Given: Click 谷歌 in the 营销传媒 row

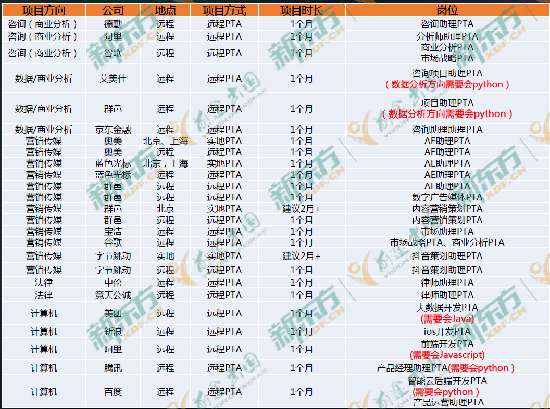Looking at the screenshot, I should (x=113, y=243).
